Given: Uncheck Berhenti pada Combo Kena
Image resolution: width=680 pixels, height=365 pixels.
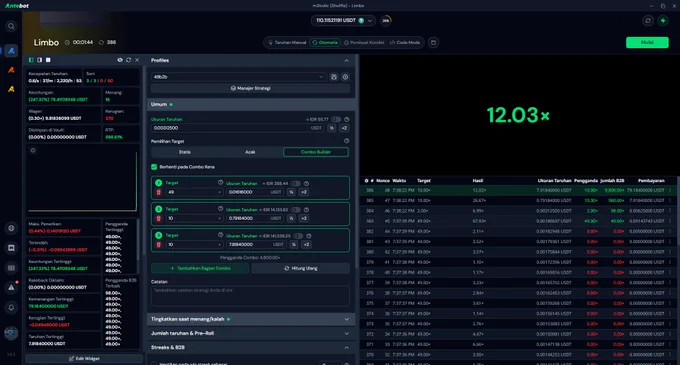Looking at the screenshot, I should tap(154, 167).
